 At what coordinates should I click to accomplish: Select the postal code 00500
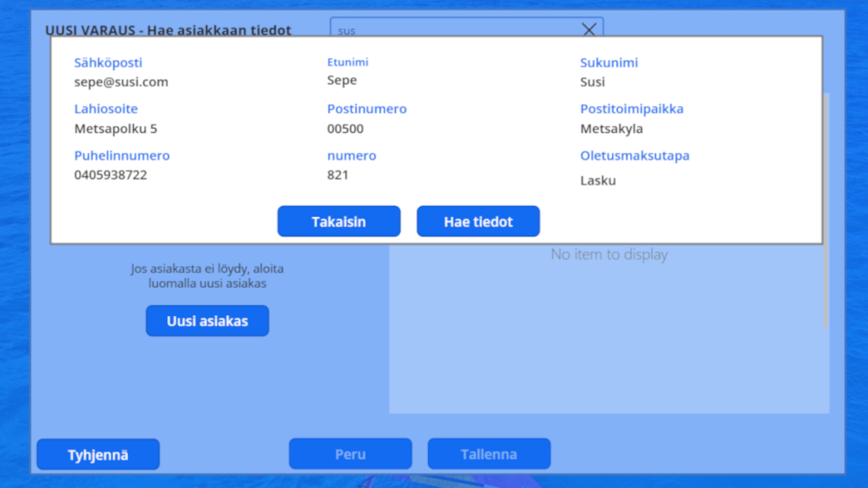pos(346,129)
